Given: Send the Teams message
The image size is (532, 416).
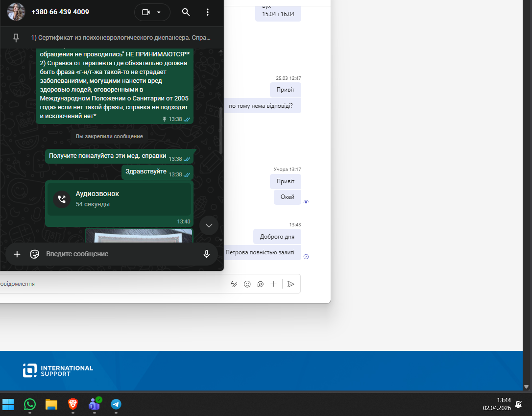Looking at the screenshot, I should [291, 284].
